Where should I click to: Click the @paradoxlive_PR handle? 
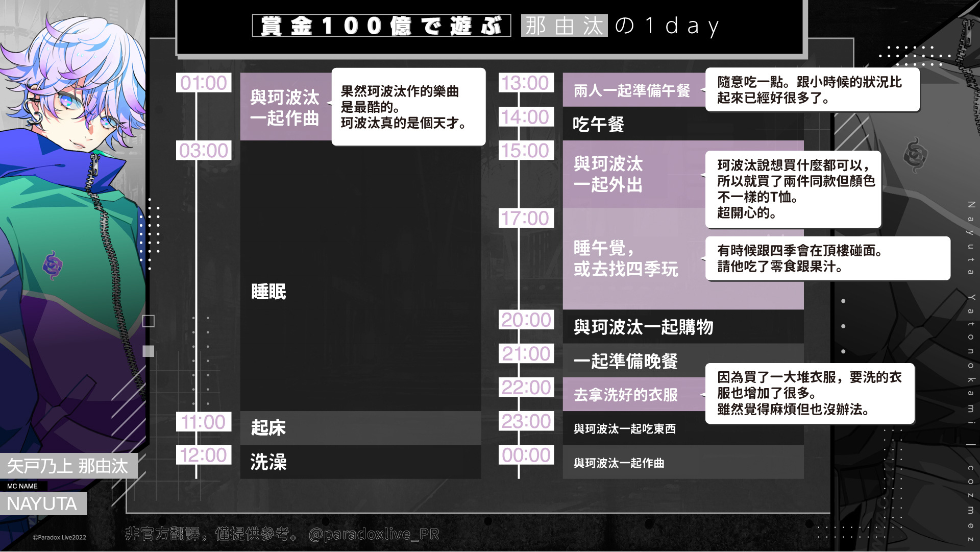374,534
